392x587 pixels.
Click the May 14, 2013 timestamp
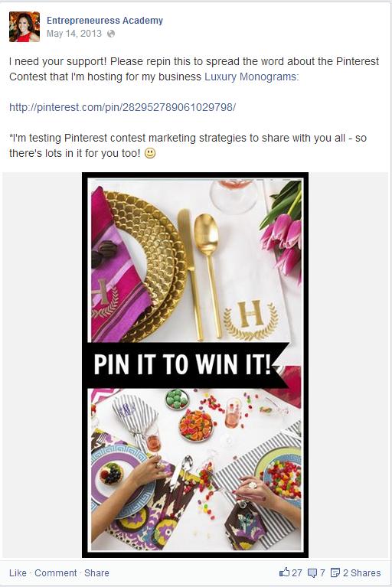74,34
